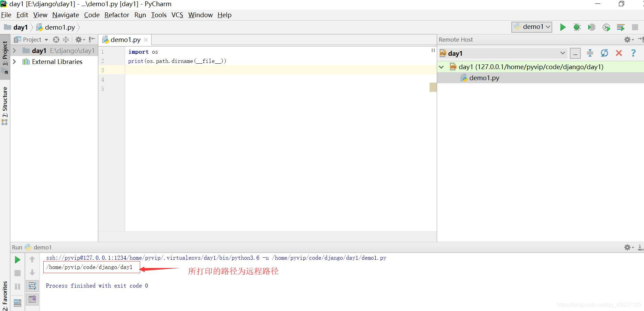Click the restore layout icon in Run panel
644x311 pixels.
coord(18,303)
